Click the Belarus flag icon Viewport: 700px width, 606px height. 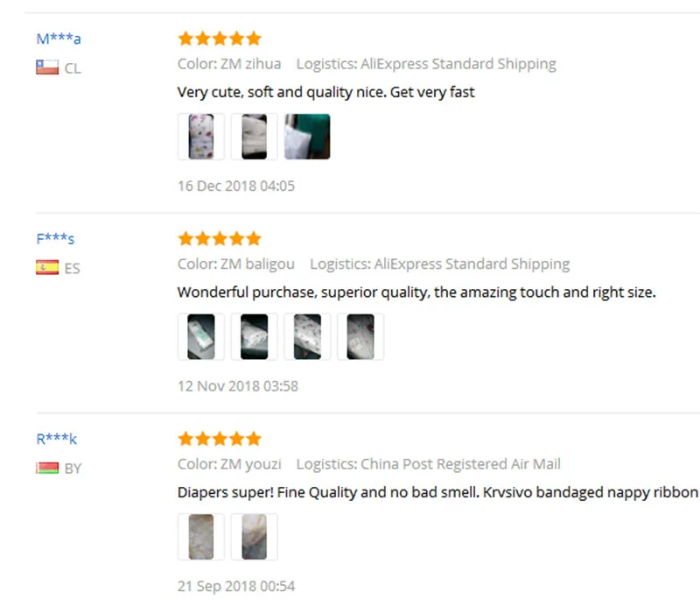point(47,468)
